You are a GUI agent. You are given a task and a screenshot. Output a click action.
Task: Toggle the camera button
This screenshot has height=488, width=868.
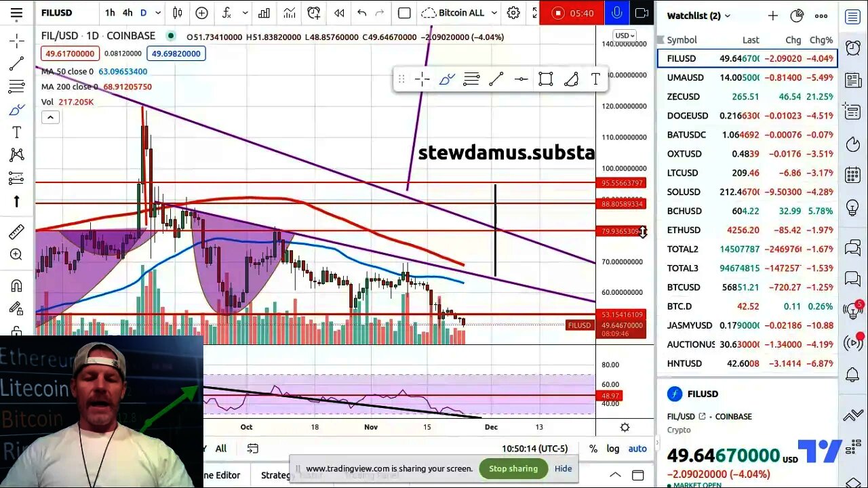point(641,13)
